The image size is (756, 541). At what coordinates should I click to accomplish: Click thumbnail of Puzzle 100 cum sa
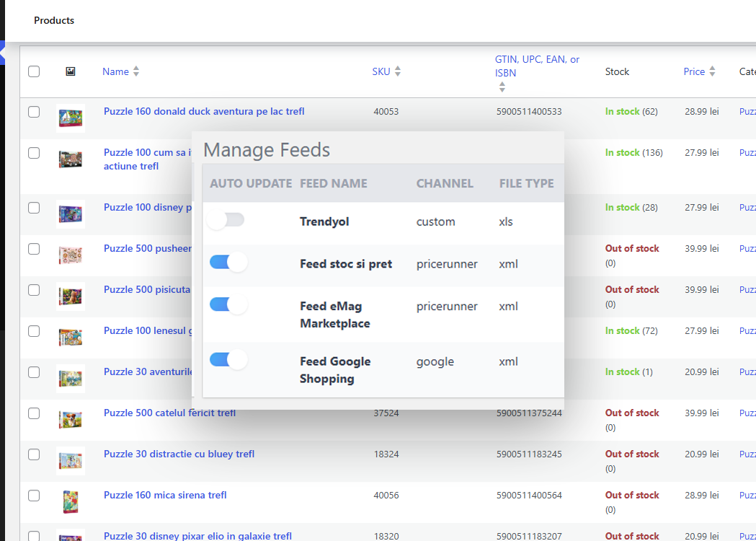tap(71, 159)
